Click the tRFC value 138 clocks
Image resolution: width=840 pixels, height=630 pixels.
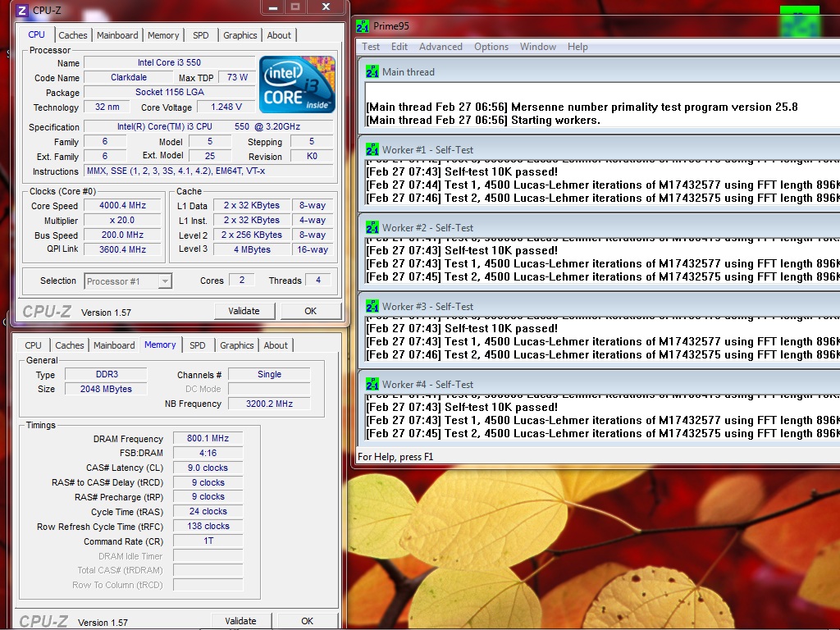(x=208, y=526)
